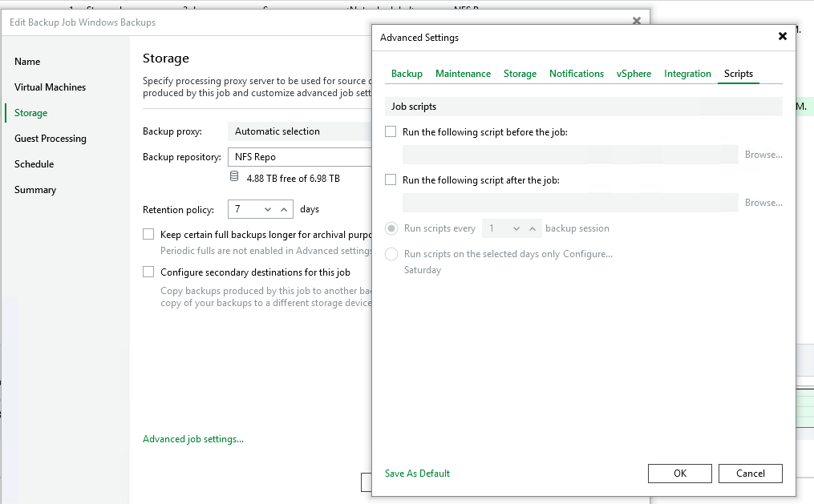Enable Configure secondary destinations for this job
The image size is (814, 504).
(x=148, y=272)
